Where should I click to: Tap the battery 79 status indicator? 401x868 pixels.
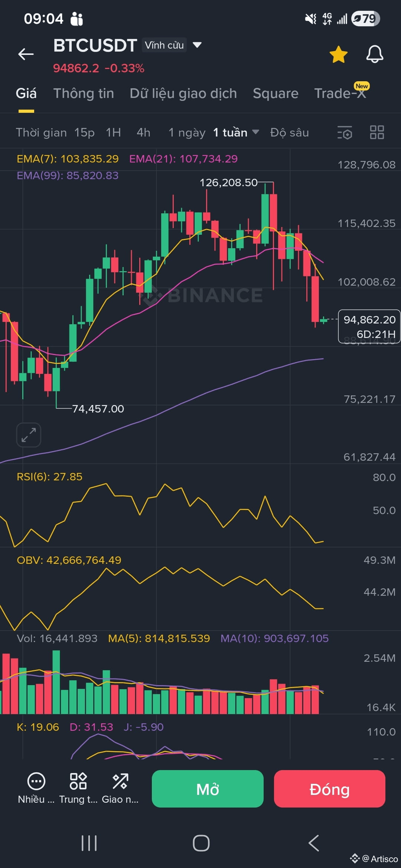[365, 19]
